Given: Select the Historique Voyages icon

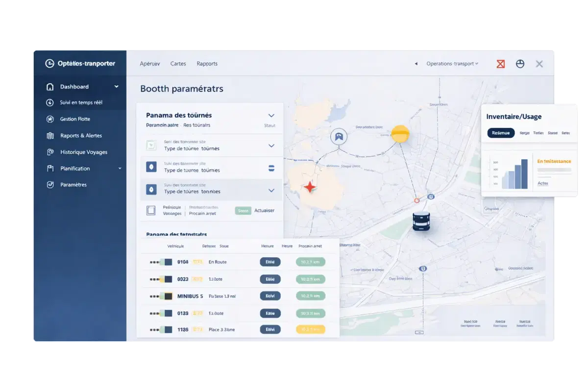Looking at the screenshot, I should (50, 152).
